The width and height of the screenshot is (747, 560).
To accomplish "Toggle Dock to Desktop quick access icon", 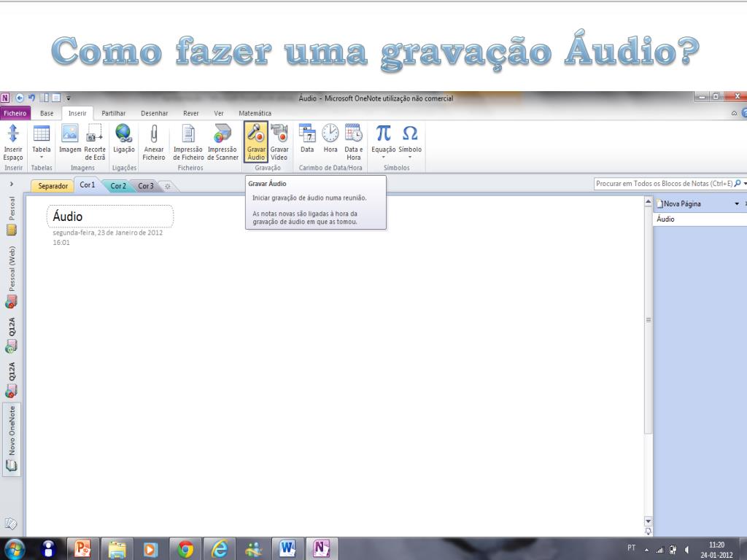I will pyautogui.click(x=44, y=98).
